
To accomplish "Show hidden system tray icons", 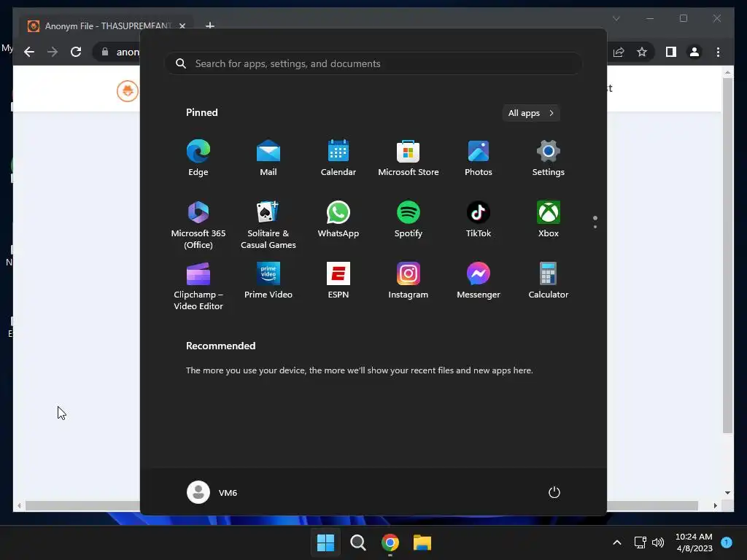I will pyautogui.click(x=617, y=542).
